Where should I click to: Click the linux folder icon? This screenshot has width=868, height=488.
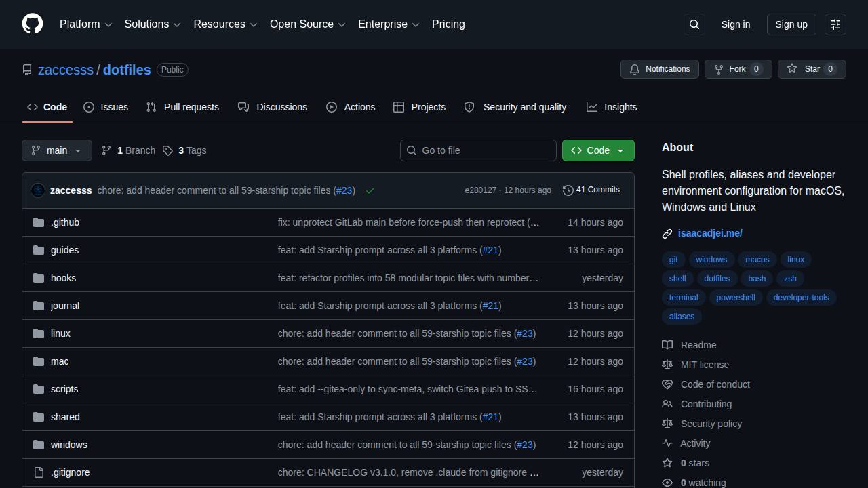point(39,333)
